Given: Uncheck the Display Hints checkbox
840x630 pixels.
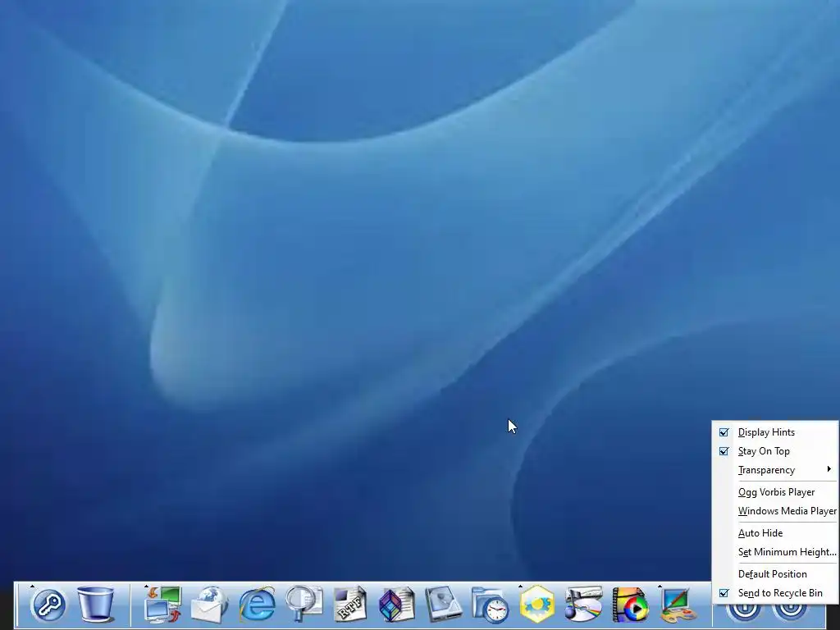Looking at the screenshot, I should [724, 432].
